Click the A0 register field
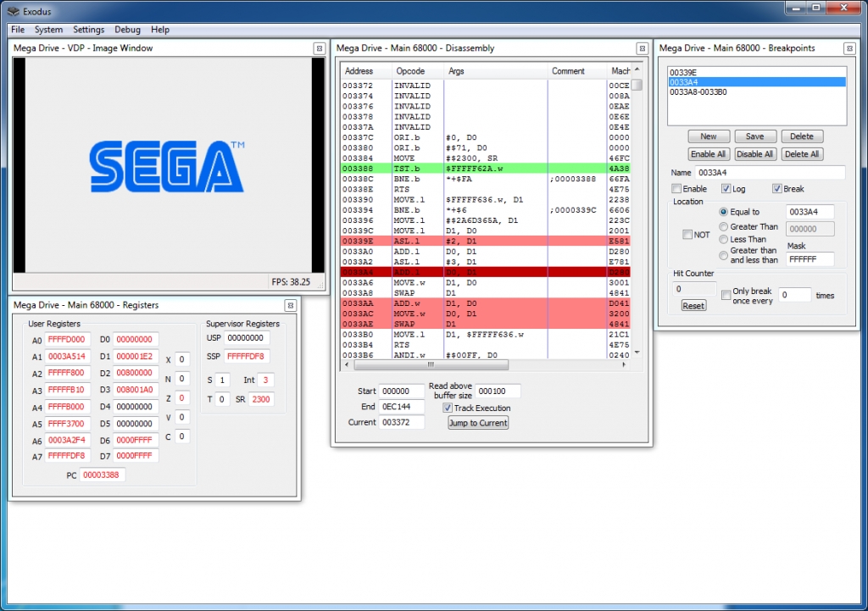868x611 pixels. pos(67,339)
